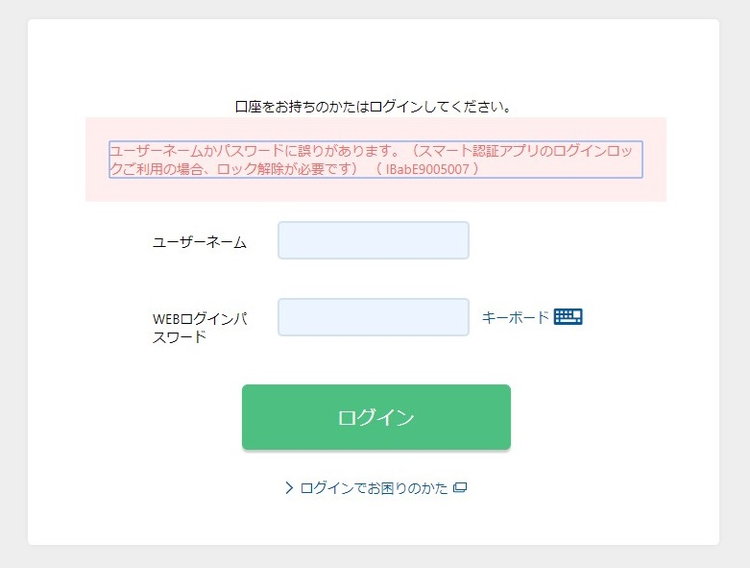
Task: Click the external-window icon beside ログインでお困りのかた
Action: tap(460, 488)
